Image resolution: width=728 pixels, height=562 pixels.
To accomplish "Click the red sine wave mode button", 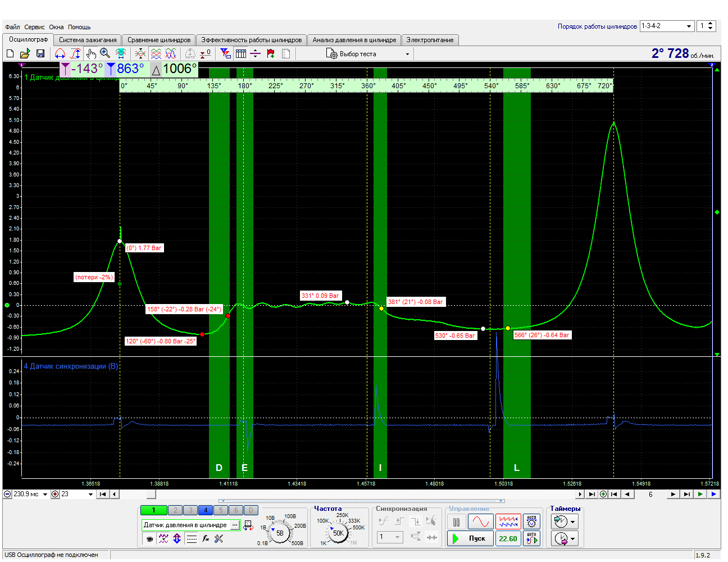I will coord(481,522).
